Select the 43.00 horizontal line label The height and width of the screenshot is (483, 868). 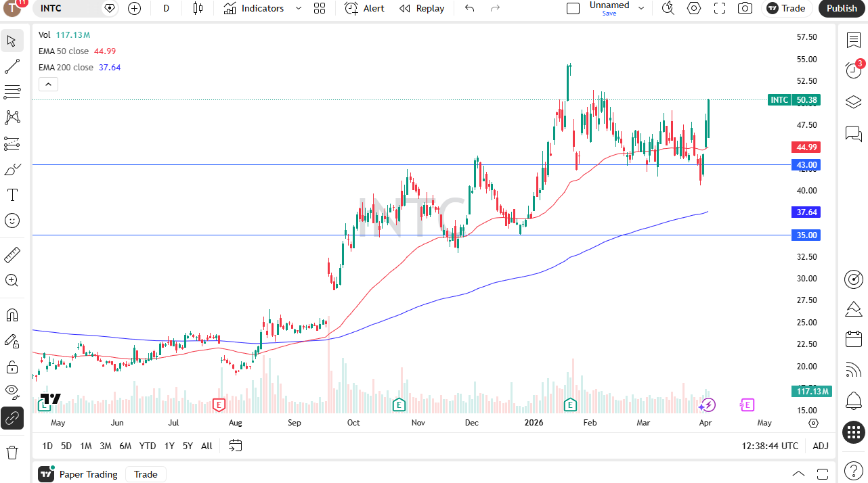point(806,165)
